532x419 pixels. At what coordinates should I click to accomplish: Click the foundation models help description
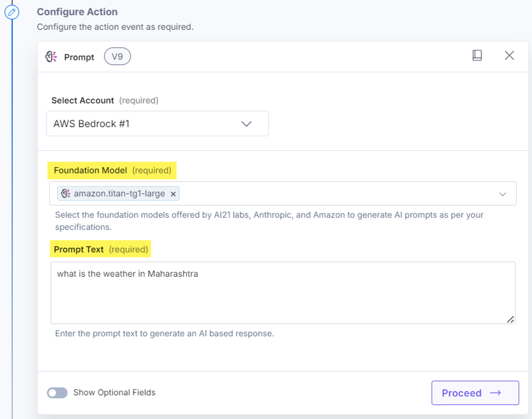tap(269, 221)
